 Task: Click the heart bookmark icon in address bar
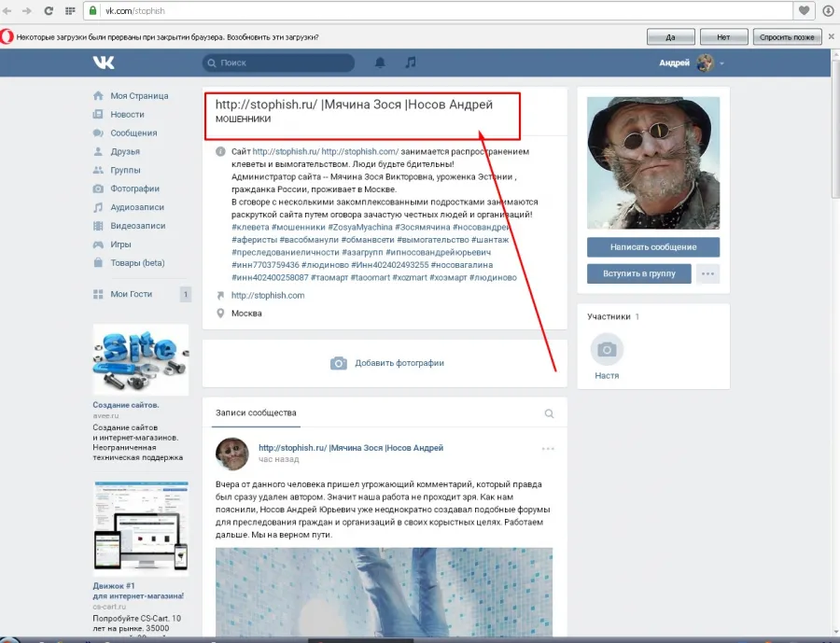804,10
